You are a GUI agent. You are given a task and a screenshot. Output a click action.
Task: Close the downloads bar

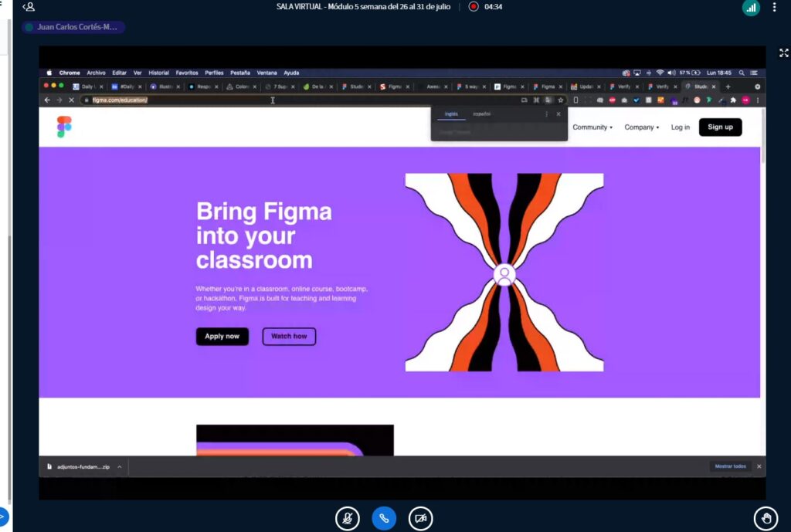coord(759,466)
